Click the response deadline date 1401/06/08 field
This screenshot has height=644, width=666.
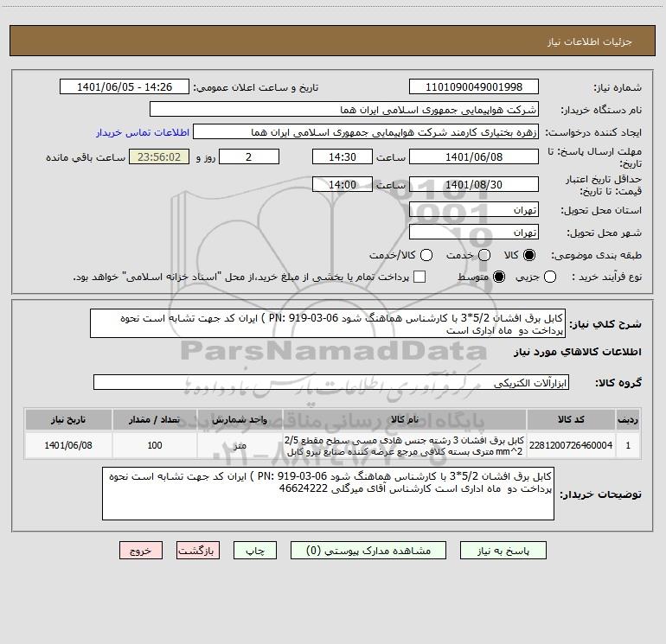(x=473, y=157)
